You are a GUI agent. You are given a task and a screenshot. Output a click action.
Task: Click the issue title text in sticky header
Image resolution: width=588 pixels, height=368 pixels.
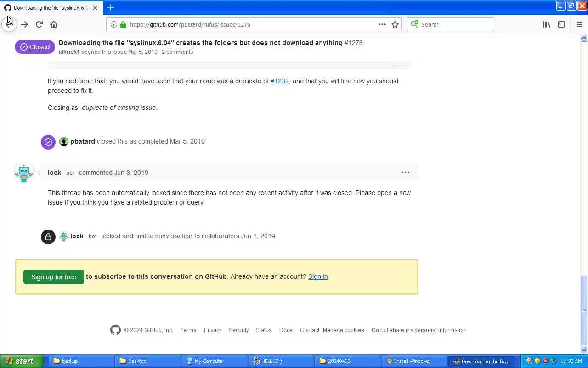point(201,43)
